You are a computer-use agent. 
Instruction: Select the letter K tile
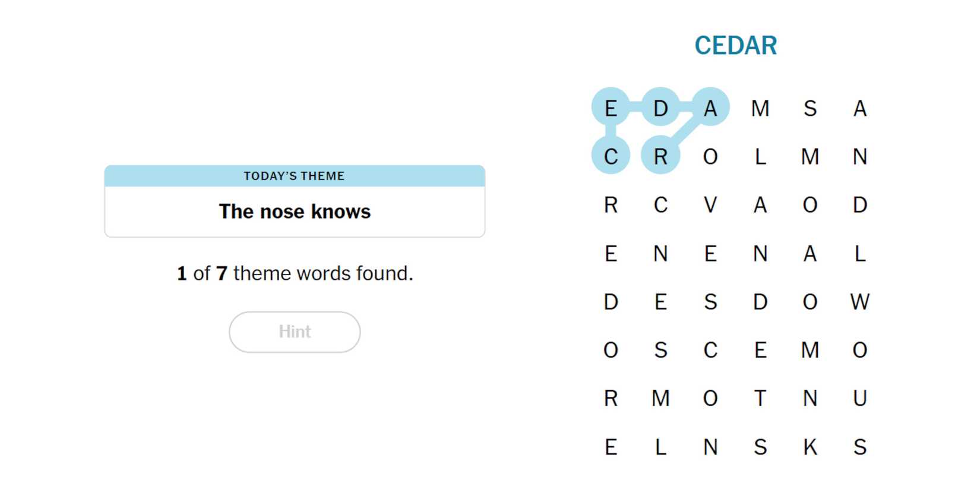point(810,447)
